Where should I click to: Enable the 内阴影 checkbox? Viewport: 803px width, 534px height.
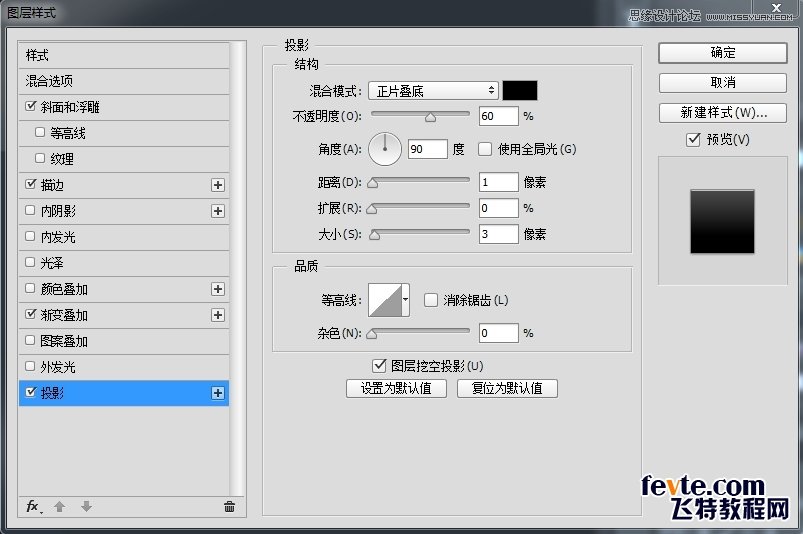(x=30, y=210)
